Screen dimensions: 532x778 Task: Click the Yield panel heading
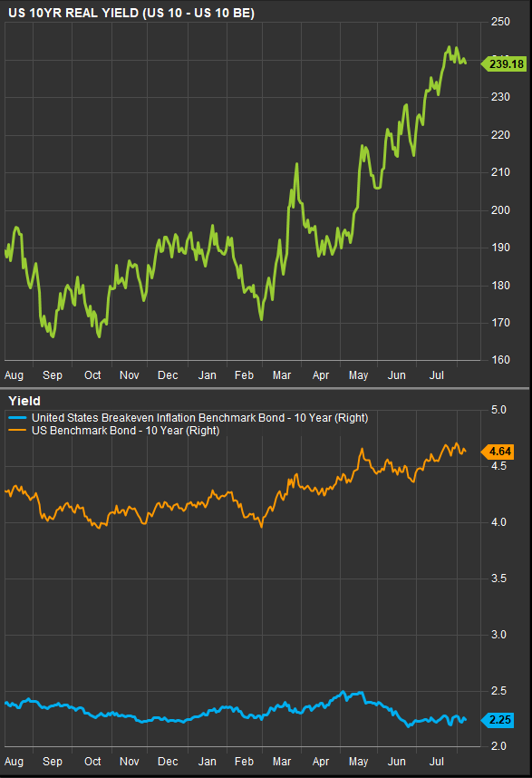click(x=24, y=401)
